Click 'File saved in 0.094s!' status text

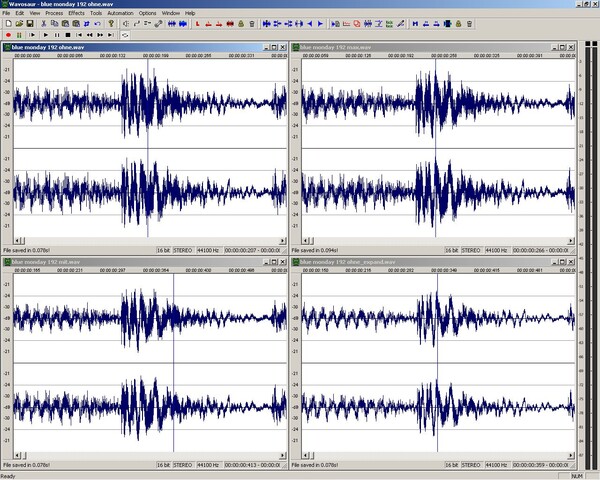click(315, 250)
